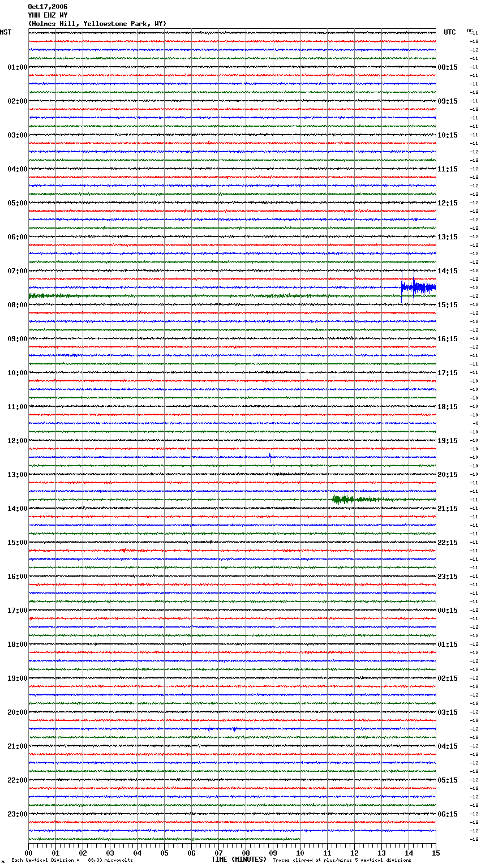Click the 06:15 UTC label
This screenshot has width=481, height=868.
[448, 814]
